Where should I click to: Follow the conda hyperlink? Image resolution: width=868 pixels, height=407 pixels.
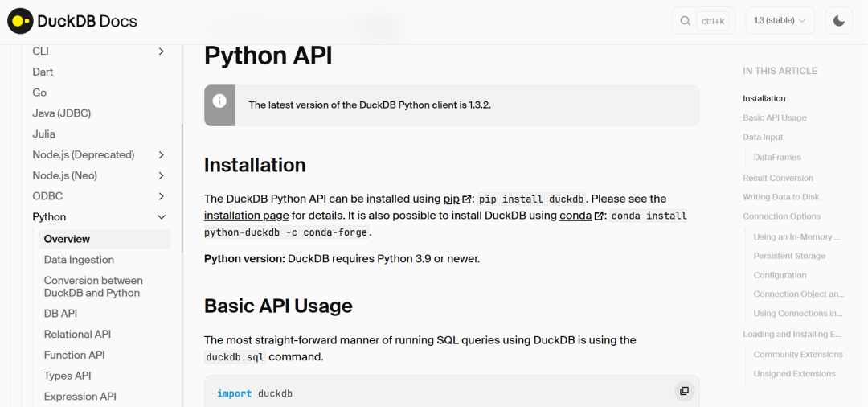click(x=575, y=216)
